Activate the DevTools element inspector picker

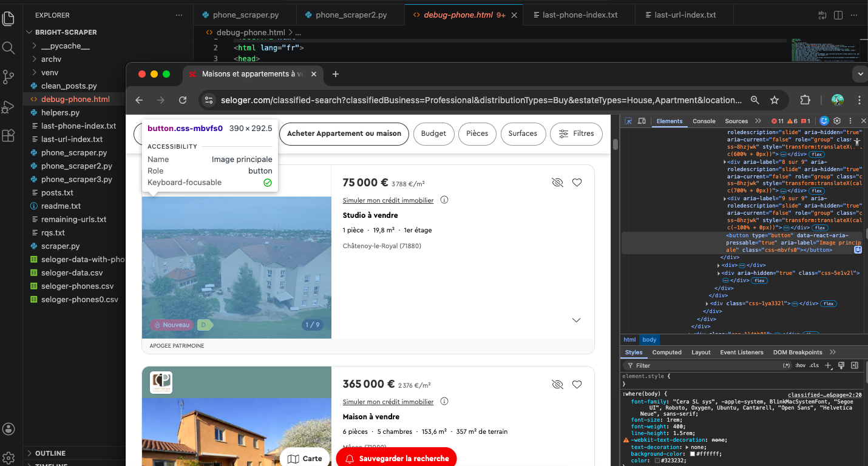[629, 121]
